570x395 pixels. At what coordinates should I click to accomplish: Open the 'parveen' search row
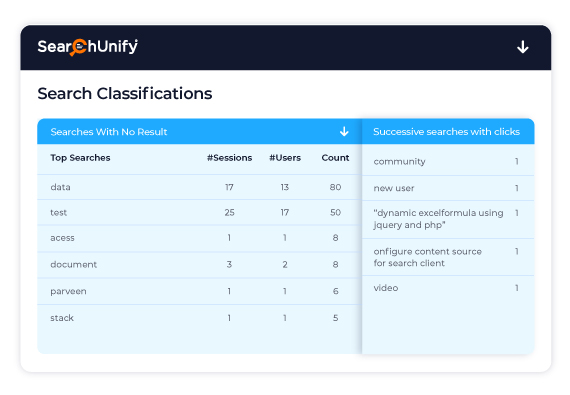coord(199,291)
